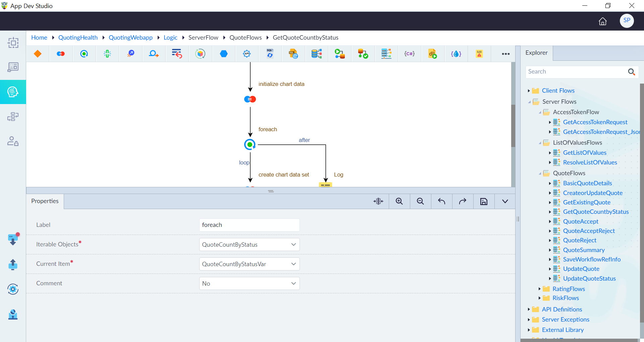644x342 pixels.
Task: Click the canvas vertical scrollbar thumb
Action: pyautogui.click(x=513, y=126)
